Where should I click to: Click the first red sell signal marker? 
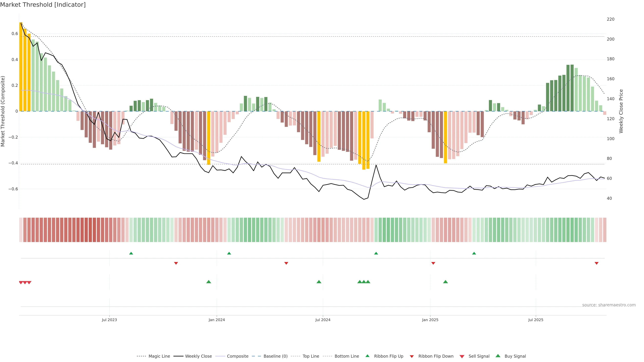pos(21,283)
